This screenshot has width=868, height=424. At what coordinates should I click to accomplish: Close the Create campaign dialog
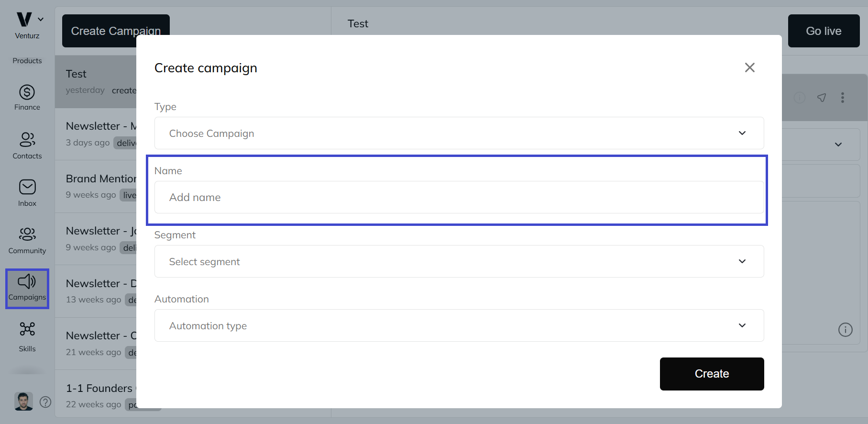pyautogui.click(x=749, y=67)
